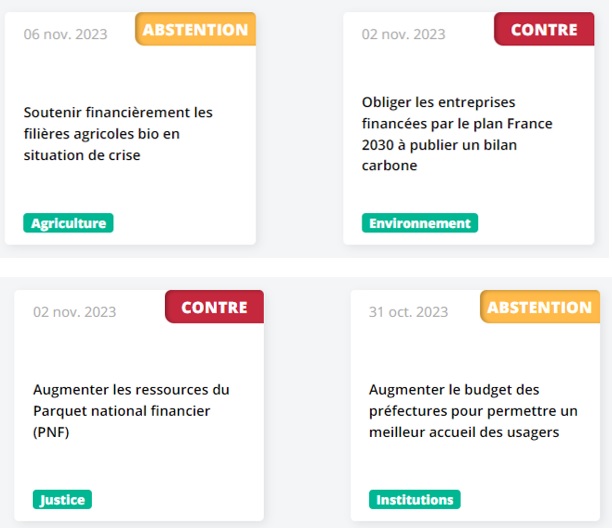Screen dimensions: 612x528
Task: Click the "situation de crise" line of the agriculture title
Action: click(x=82, y=155)
